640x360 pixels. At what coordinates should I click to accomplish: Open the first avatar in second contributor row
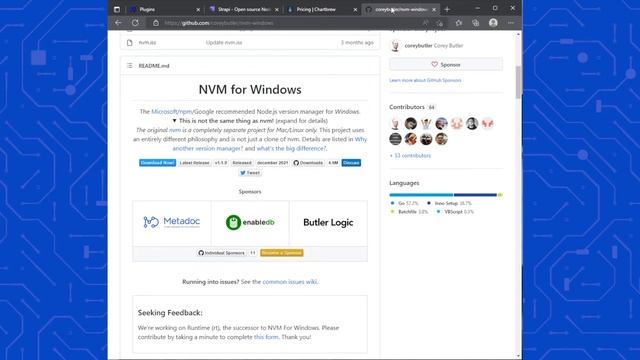pyautogui.click(x=395, y=139)
